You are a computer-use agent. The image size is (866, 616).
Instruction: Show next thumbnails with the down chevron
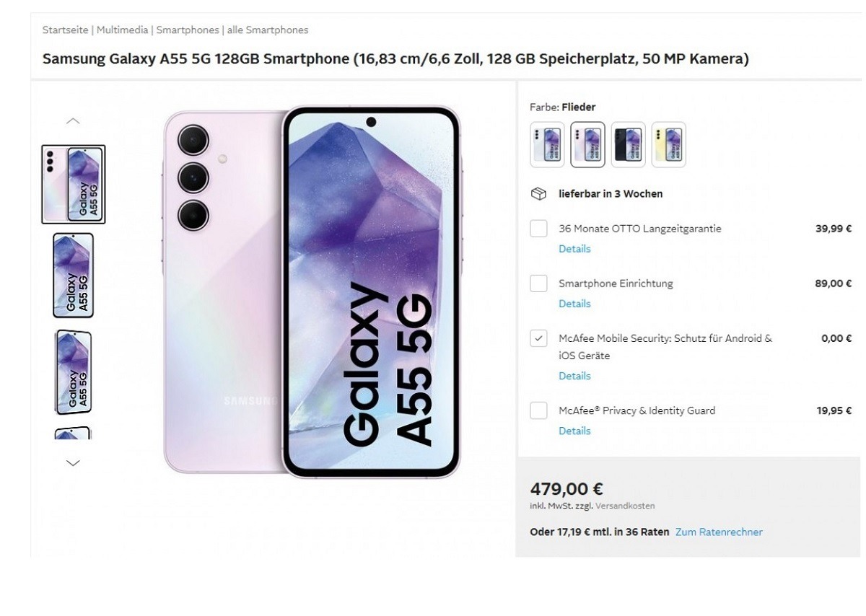pos(73,463)
